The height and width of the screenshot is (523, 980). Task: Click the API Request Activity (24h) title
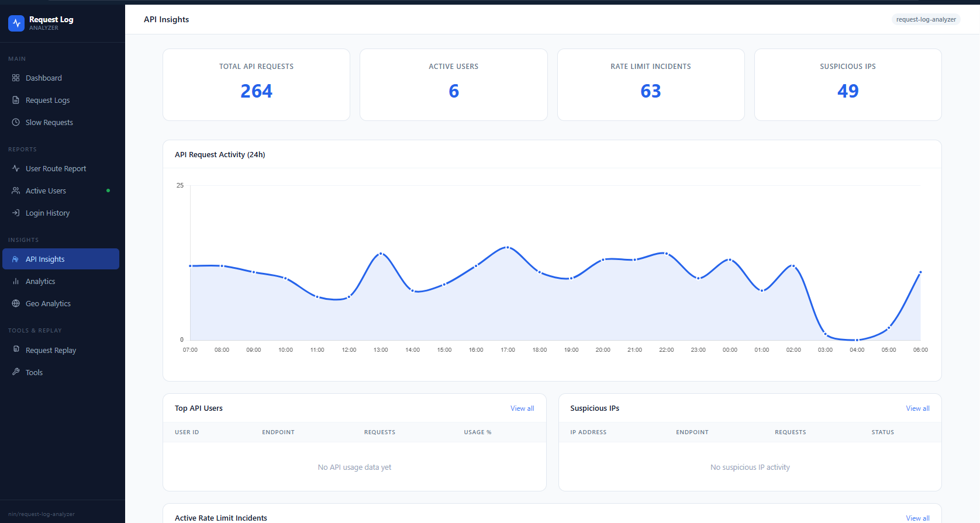[x=220, y=155]
